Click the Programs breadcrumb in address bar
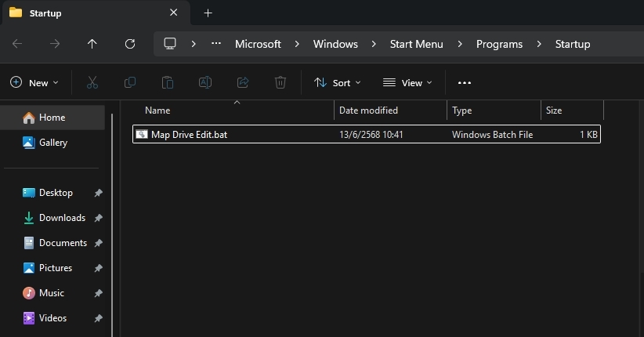Viewport: 644px width, 337px height. 499,44
